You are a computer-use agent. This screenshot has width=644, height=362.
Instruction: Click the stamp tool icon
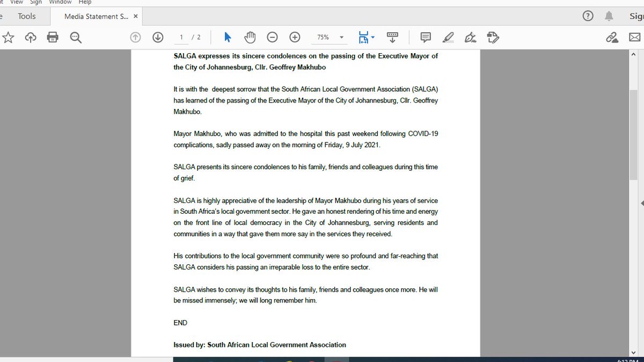pos(493,37)
